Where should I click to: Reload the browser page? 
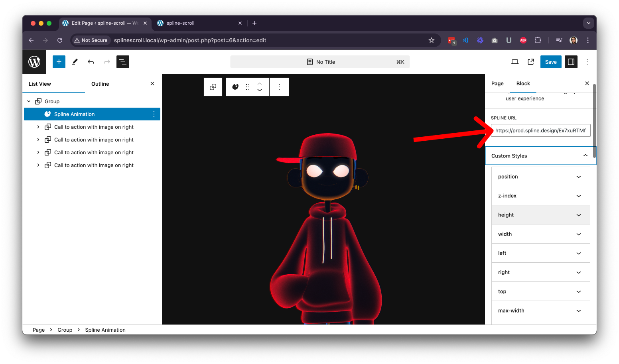click(60, 40)
